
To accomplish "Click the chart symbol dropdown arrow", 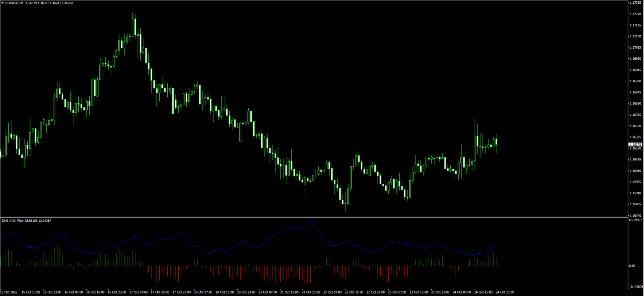I will pyautogui.click(x=3, y=2).
